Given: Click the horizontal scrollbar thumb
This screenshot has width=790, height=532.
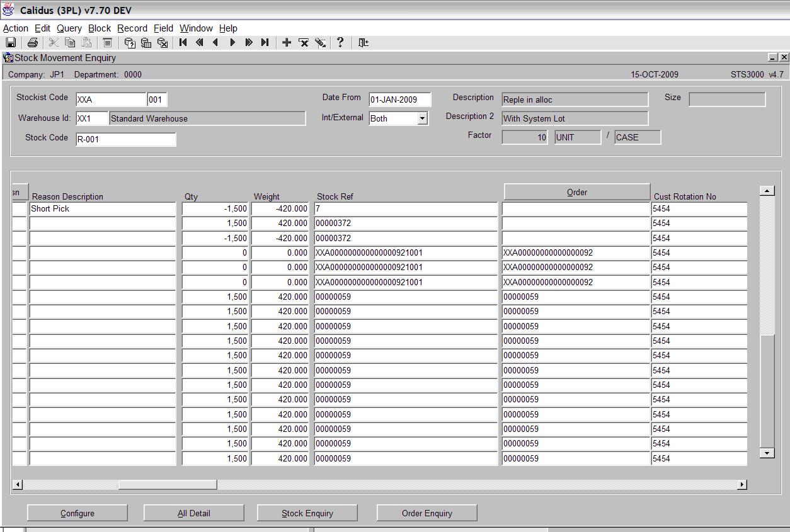Looking at the screenshot, I should 168,484.
